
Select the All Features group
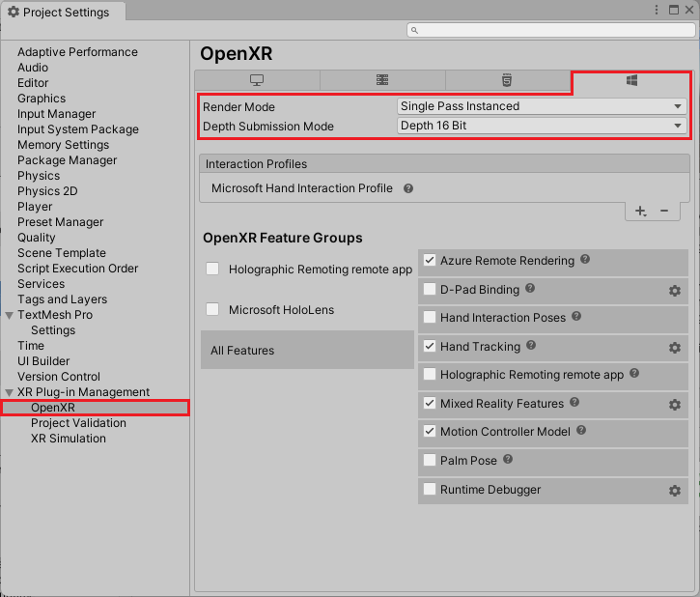307,350
